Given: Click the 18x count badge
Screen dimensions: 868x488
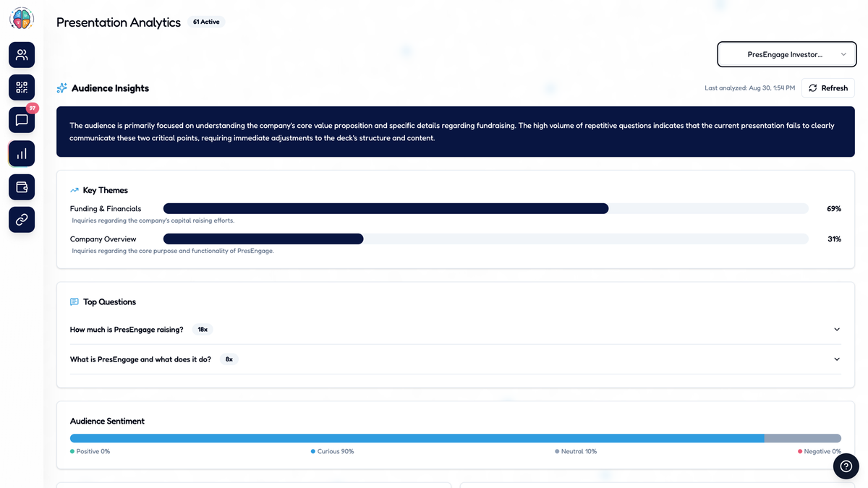Looking at the screenshot, I should pyautogui.click(x=203, y=330).
